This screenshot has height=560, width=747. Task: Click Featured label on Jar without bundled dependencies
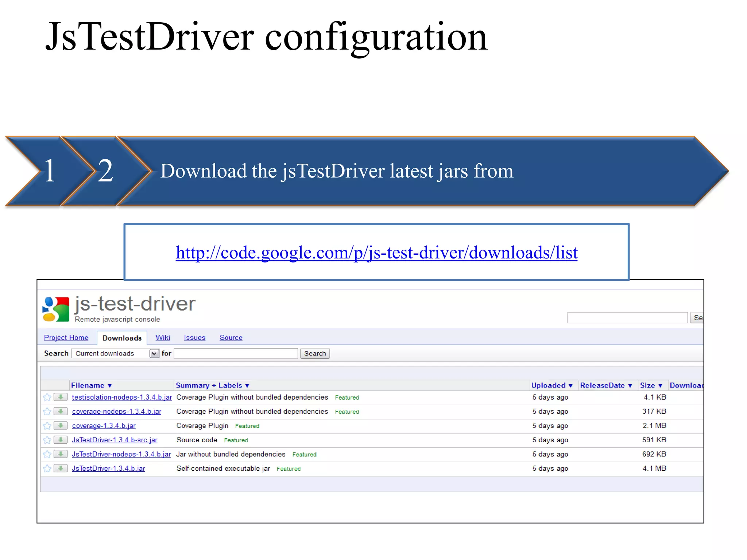point(304,455)
